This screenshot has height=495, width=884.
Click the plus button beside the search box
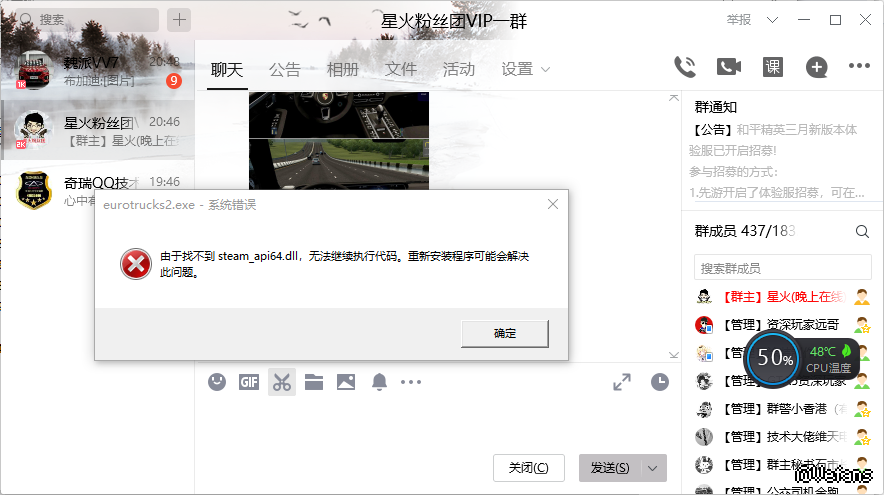(179, 20)
